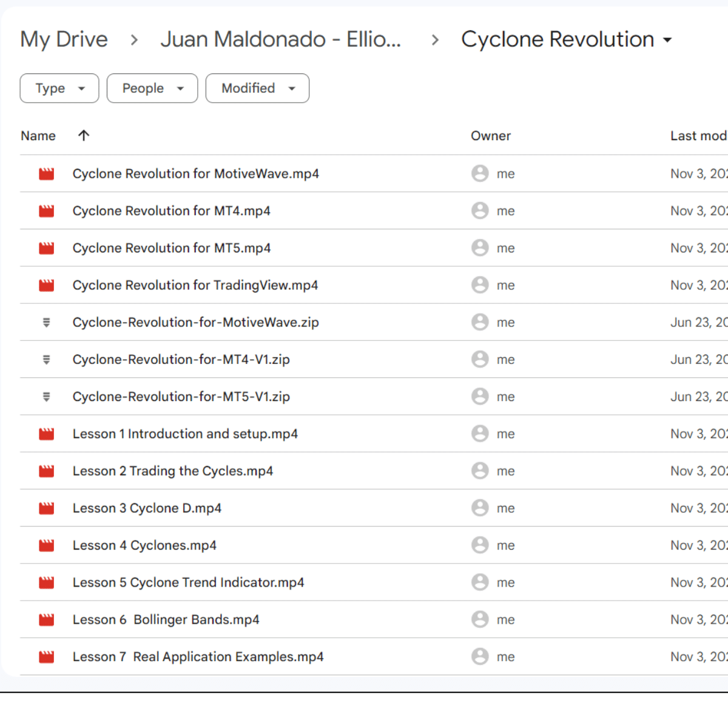Click the archive icon for Cyclone-Revolution-for-MT5-V1.zip
The image size is (728, 728).
tap(47, 397)
